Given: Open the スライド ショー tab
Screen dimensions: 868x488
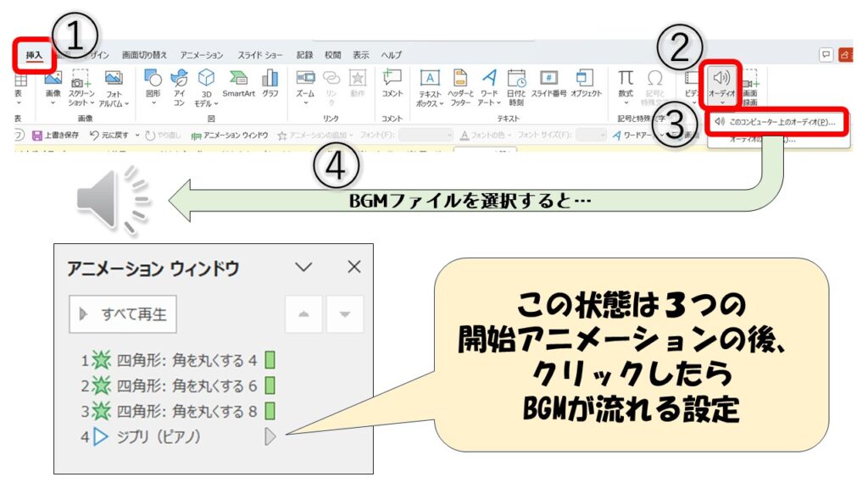Looking at the screenshot, I should coord(260,55).
